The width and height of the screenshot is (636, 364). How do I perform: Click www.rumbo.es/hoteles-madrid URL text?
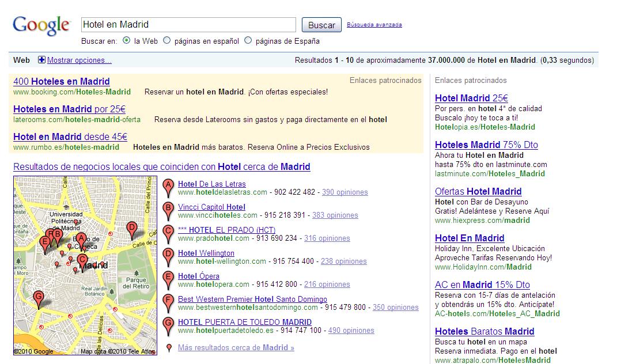tap(66, 147)
